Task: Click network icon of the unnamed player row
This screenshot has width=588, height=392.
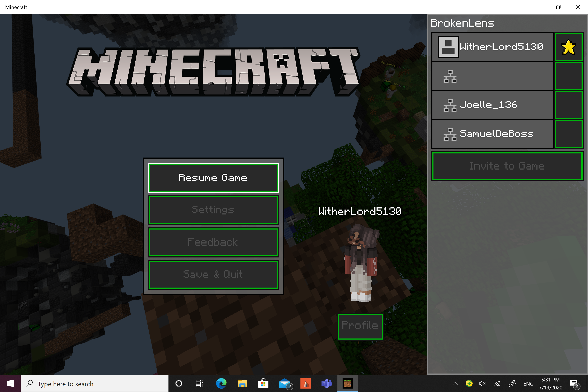Action: (450, 77)
